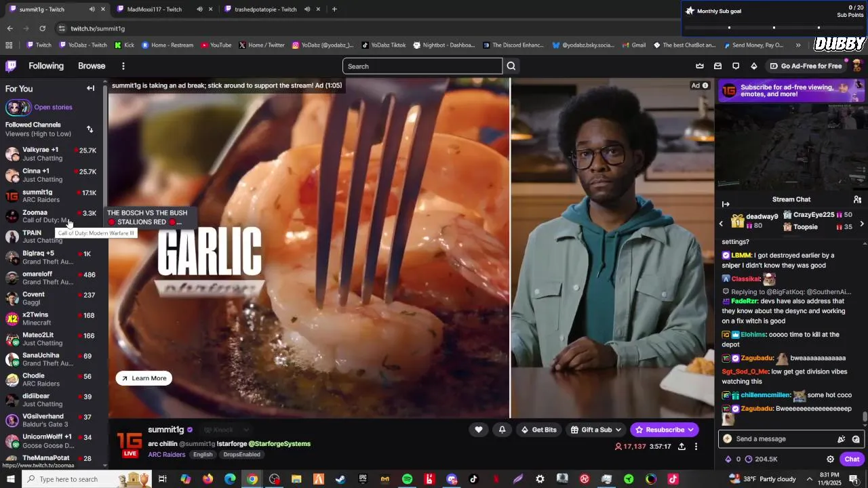Reload the page in Chrome
This screenshot has height=488, width=868.
click(42, 28)
